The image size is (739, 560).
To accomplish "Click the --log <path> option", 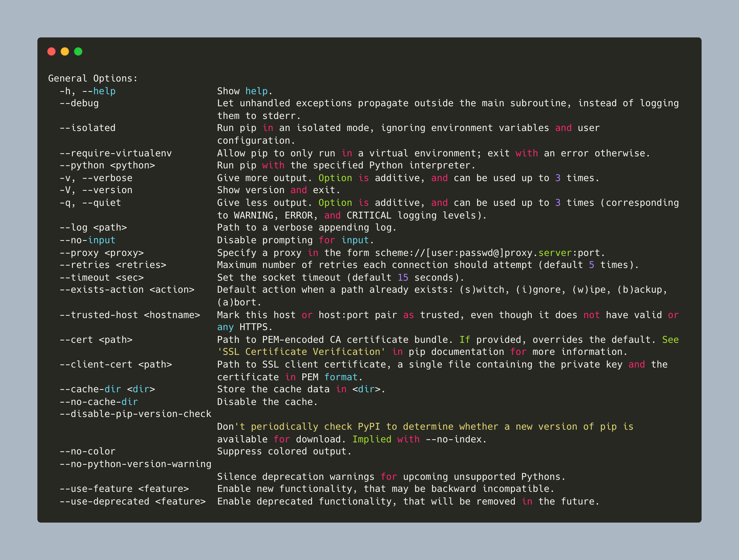I will tap(93, 228).
